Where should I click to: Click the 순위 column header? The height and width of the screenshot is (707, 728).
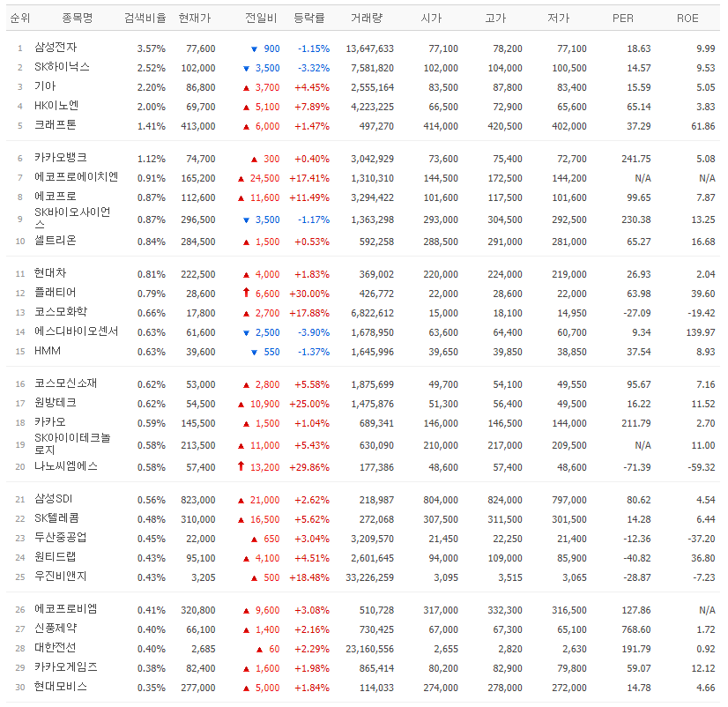20,19
